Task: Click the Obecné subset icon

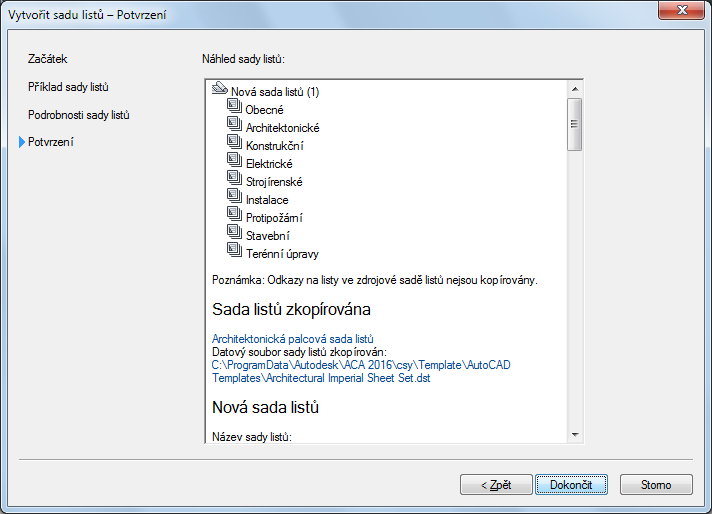Action: pos(235,109)
